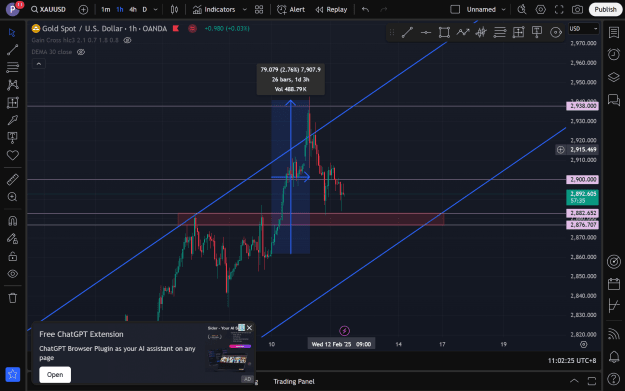Screen dimensions: 625x391
Task: Select the ruler measure tool
Action: coord(12,180)
